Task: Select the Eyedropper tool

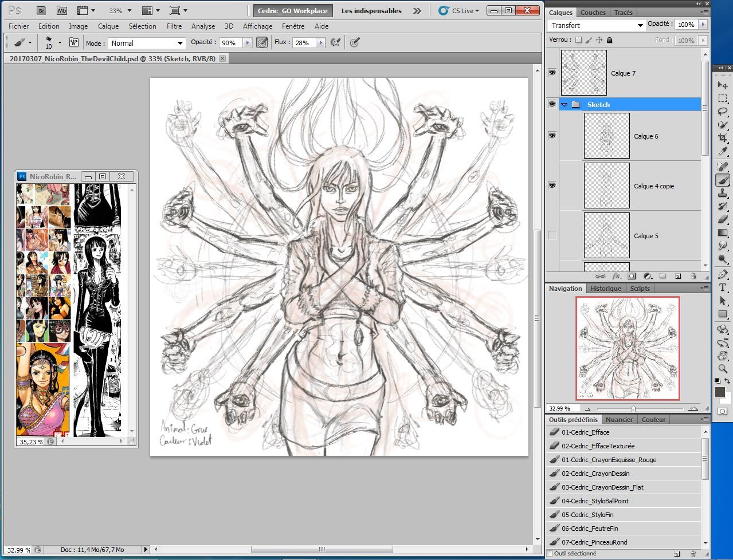Action: [x=722, y=152]
